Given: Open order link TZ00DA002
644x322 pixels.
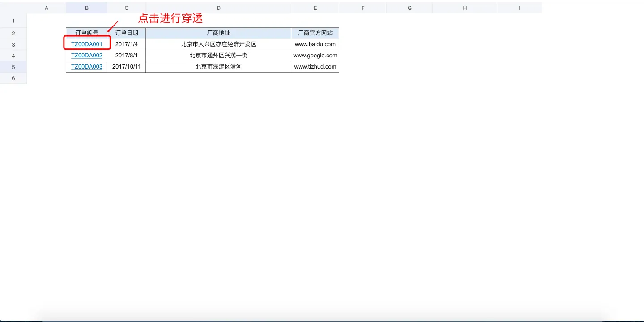Looking at the screenshot, I should point(87,56).
